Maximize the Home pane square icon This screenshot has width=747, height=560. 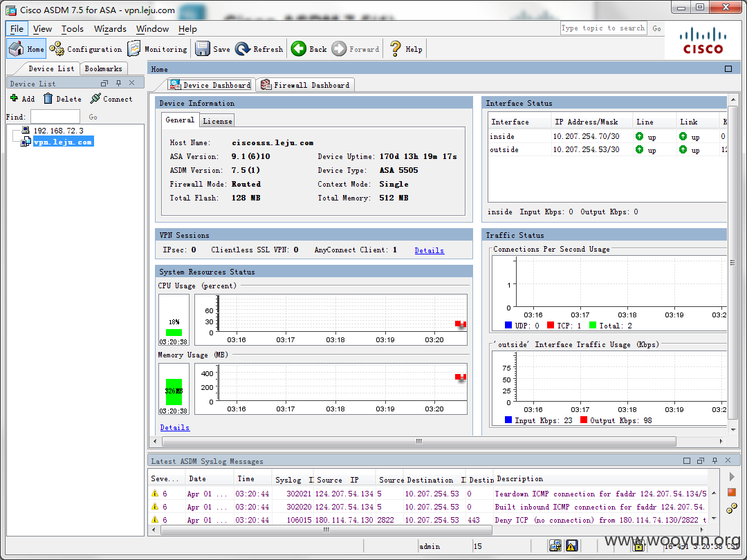point(728,69)
